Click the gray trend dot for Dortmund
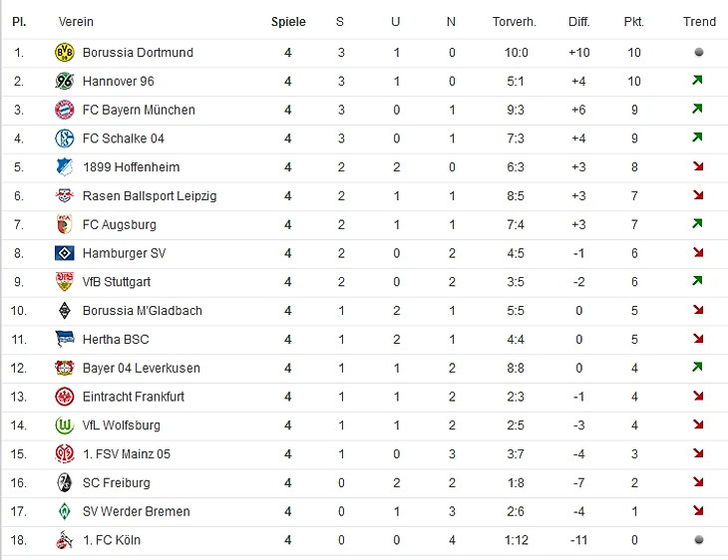Image resolution: width=728 pixels, height=560 pixels. (698, 52)
